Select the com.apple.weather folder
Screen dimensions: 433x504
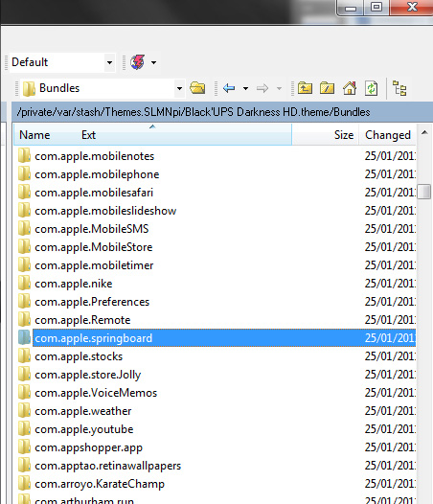[x=83, y=411]
